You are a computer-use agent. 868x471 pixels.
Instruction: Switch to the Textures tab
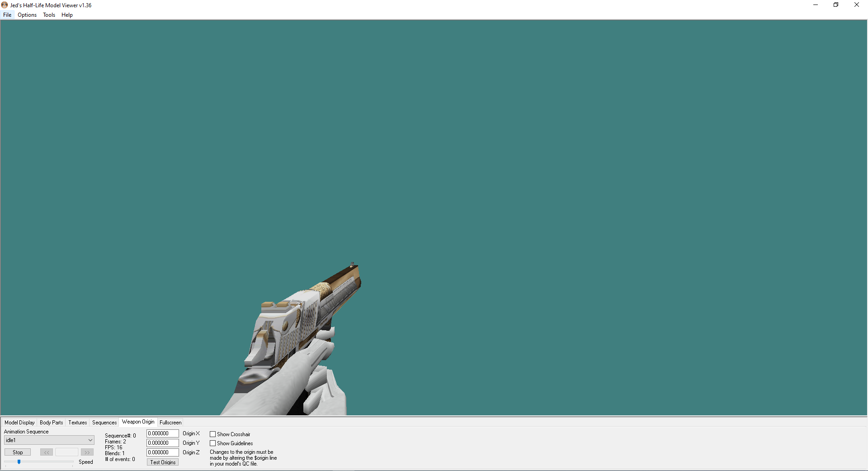coord(78,423)
